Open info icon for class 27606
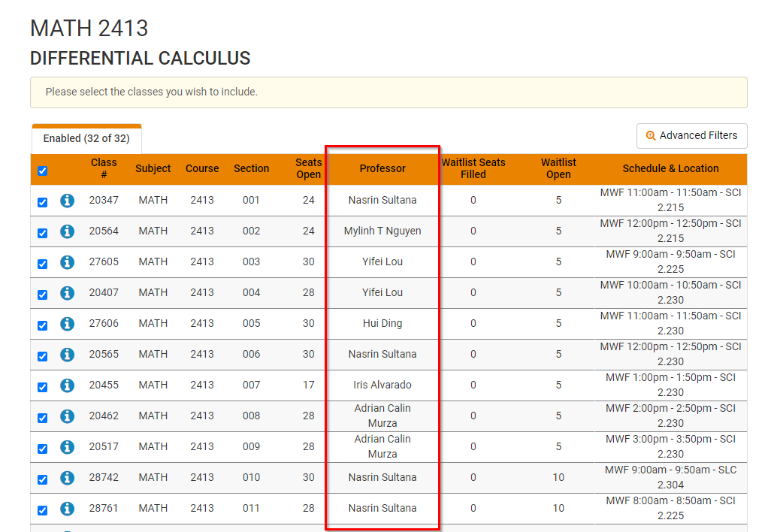783x532 pixels. click(67, 324)
